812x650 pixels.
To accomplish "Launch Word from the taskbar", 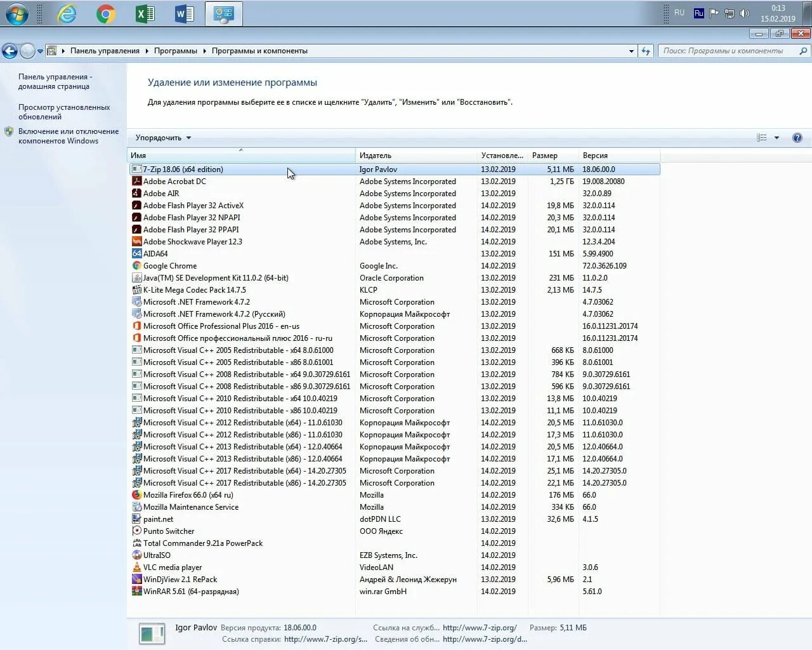I will coord(185,13).
